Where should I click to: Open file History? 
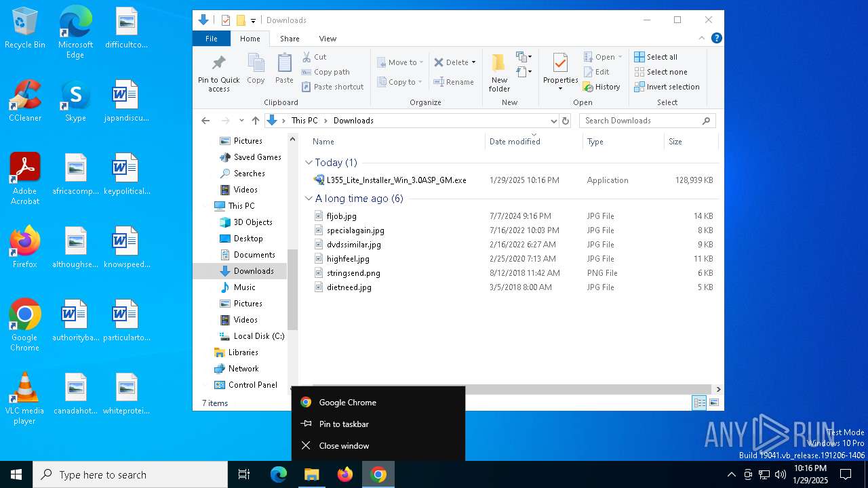(601, 87)
